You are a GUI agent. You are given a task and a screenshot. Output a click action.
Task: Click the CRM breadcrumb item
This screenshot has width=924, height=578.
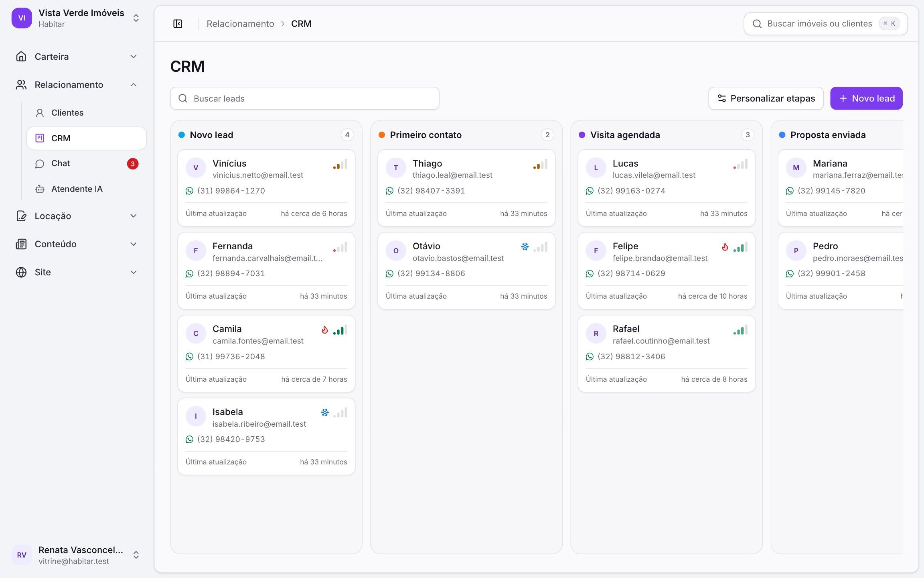point(301,24)
